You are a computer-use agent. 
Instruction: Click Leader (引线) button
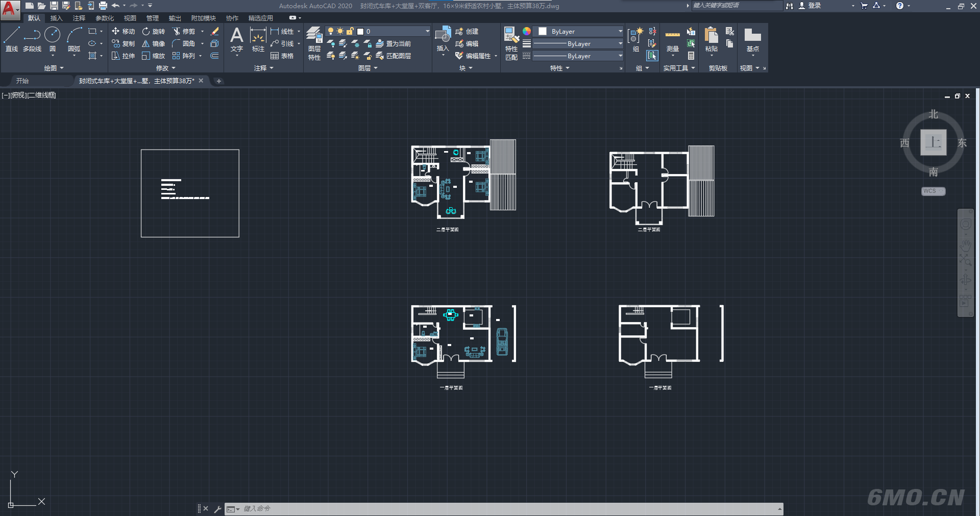click(x=282, y=43)
